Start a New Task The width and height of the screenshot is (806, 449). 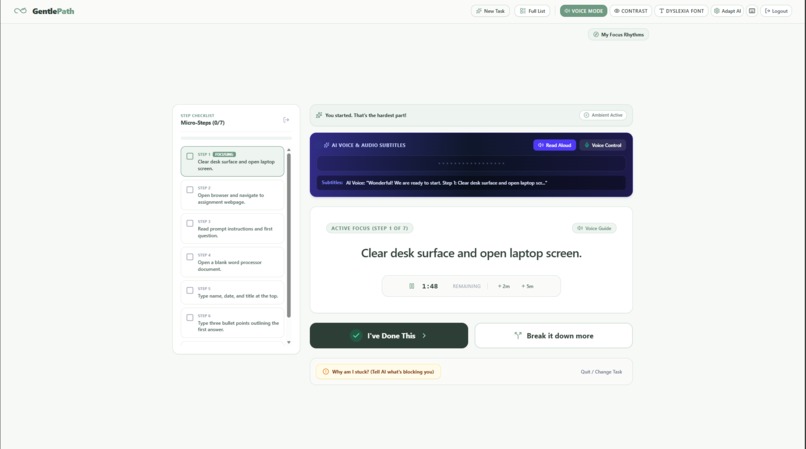[x=490, y=11]
